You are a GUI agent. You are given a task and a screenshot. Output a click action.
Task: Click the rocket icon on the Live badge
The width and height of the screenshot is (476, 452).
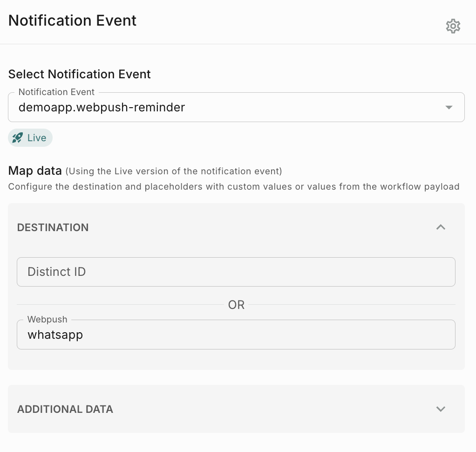click(x=18, y=137)
